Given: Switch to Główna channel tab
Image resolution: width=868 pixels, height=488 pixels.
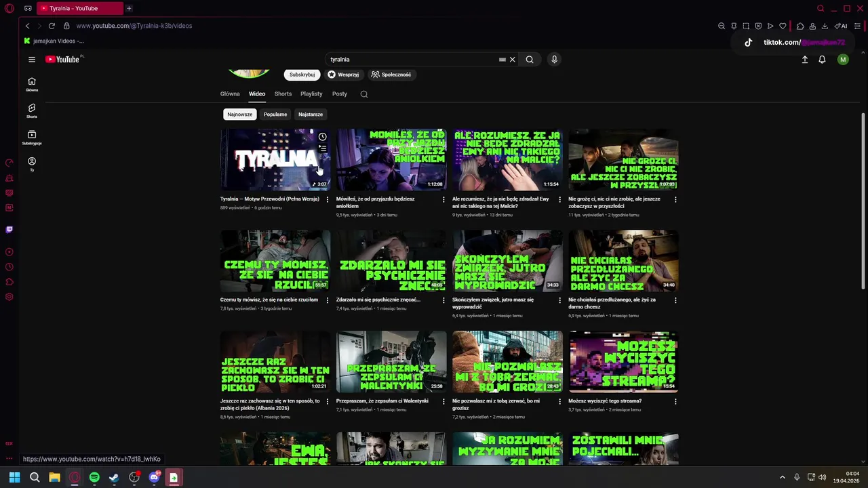Looking at the screenshot, I should click(230, 94).
